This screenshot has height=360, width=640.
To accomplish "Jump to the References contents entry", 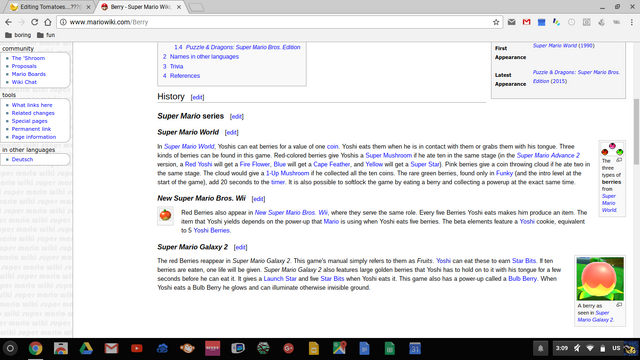I will point(185,76).
